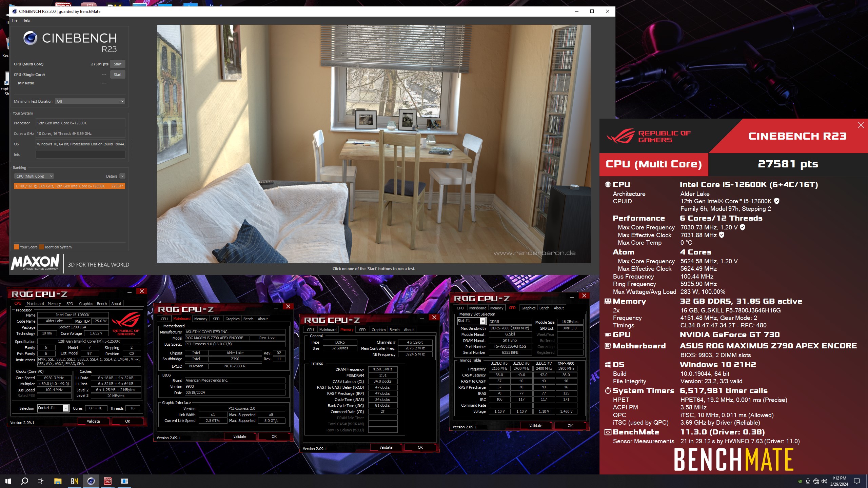
Task: Click the rendered room image in Cinebench
Action: tap(374, 144)
